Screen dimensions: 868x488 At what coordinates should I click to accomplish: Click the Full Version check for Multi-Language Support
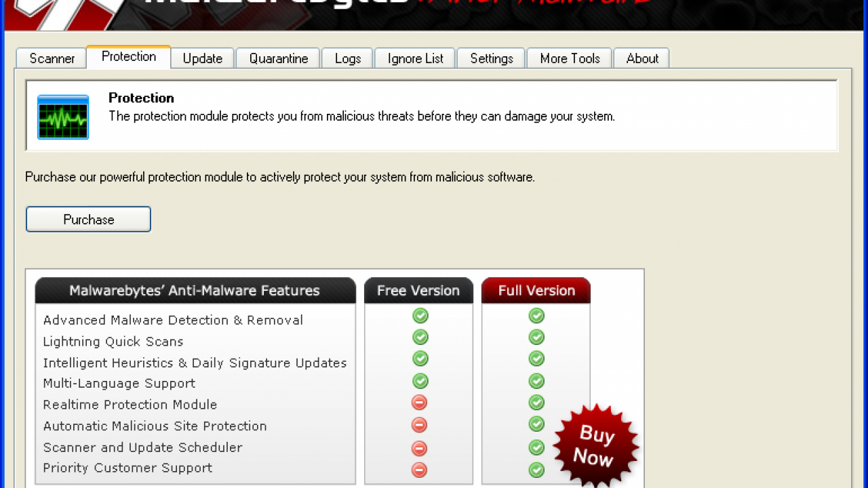[x=536, y=381]
